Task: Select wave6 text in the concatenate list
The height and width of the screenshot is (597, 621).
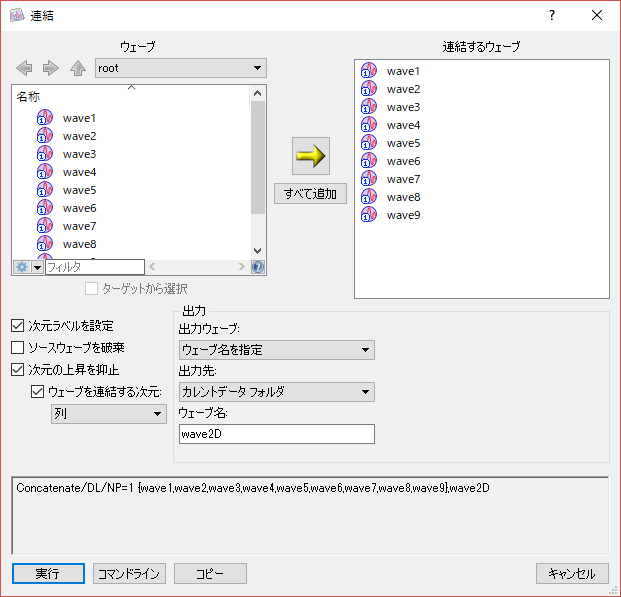Action: click(404, 161)
